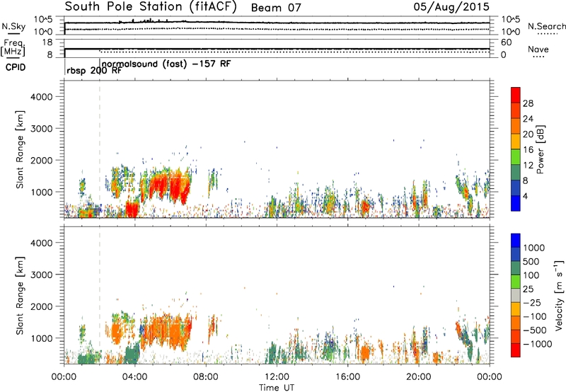The image size is (566, 392).
Task: Click the '-25' velocity colorbar tick
Action: point(532,302)
